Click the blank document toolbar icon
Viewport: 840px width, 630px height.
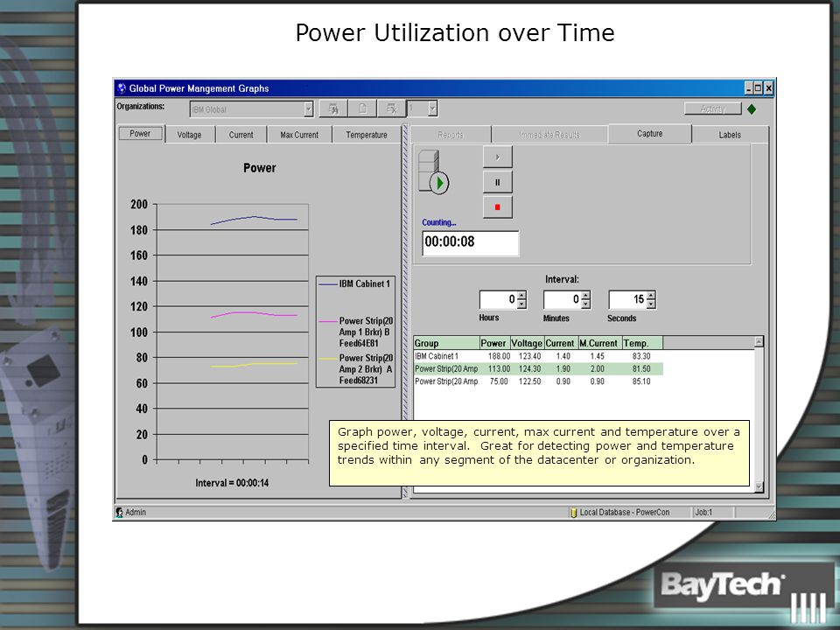(362, 108)
